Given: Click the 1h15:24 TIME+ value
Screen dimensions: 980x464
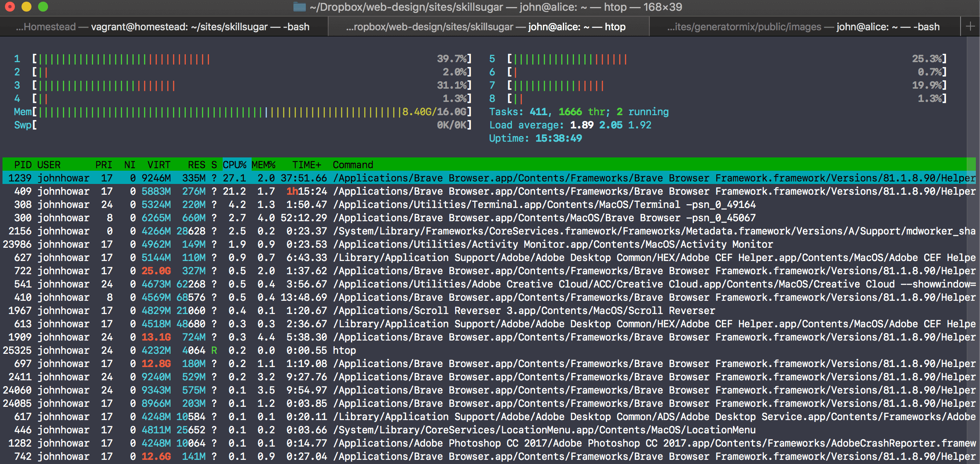Looking at the screenshot, I should (307, 191).
